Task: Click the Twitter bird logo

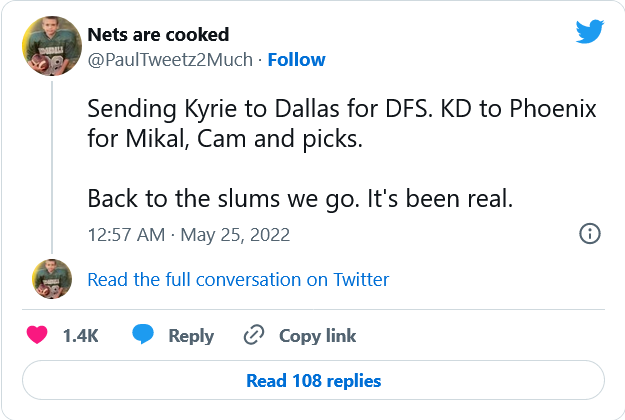Action: (590, 31)
